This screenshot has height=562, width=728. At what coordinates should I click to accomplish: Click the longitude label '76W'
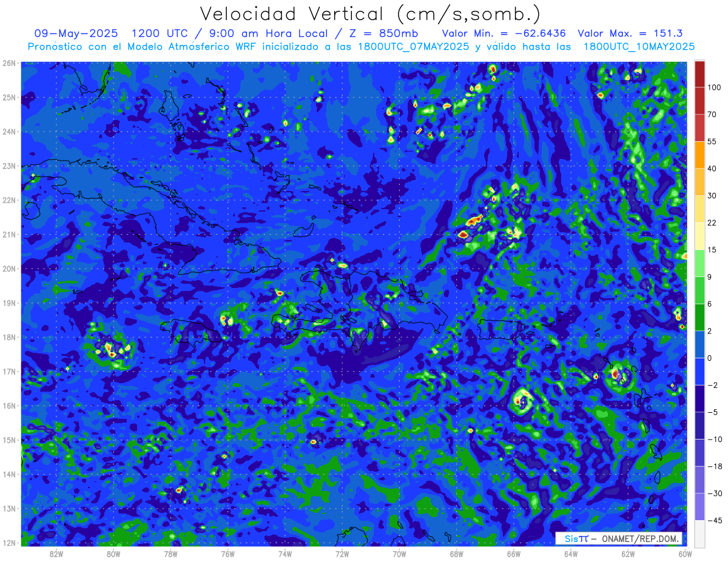coord(227,554)
